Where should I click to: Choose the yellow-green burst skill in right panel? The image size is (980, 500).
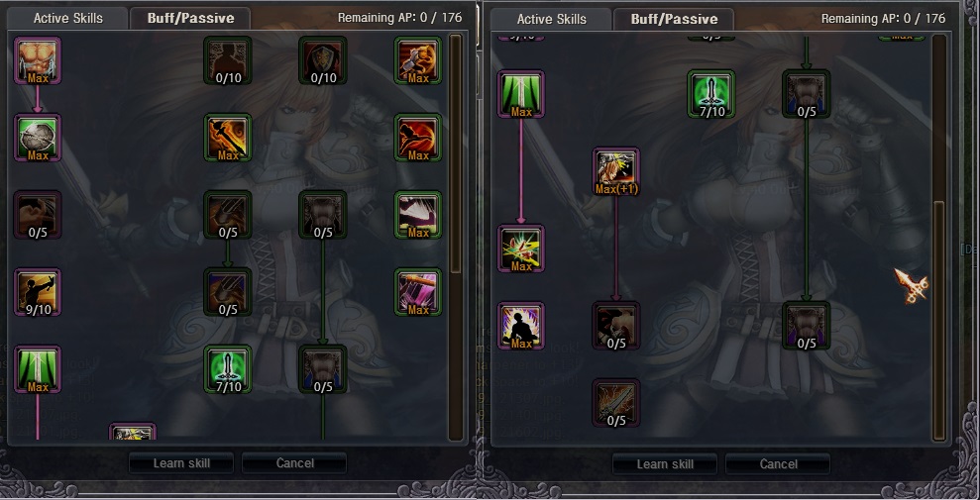pos(521,250)
